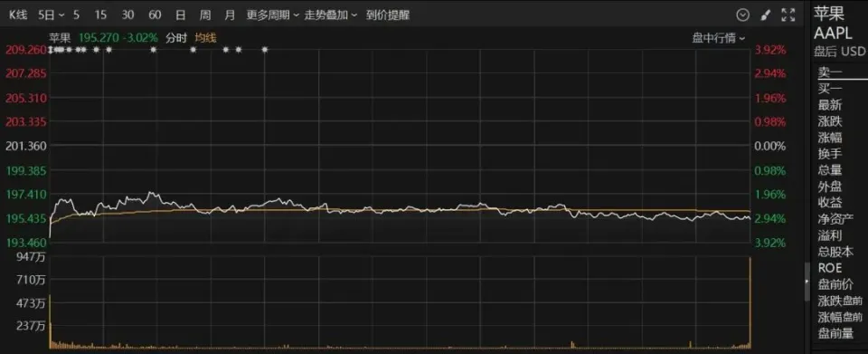Image resolution: width=868 pixels, height=354 pixels.
Task: Select the 月 monthly period
Action: pos(230,15)
